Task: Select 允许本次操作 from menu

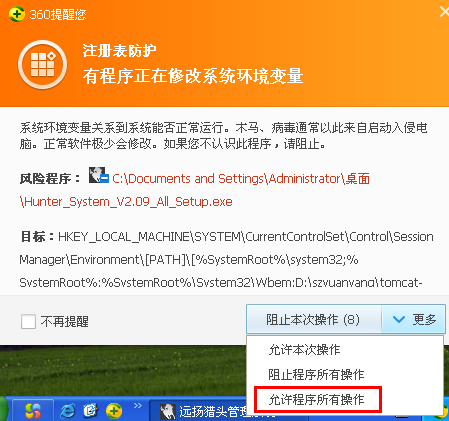Action: point(304,350)
